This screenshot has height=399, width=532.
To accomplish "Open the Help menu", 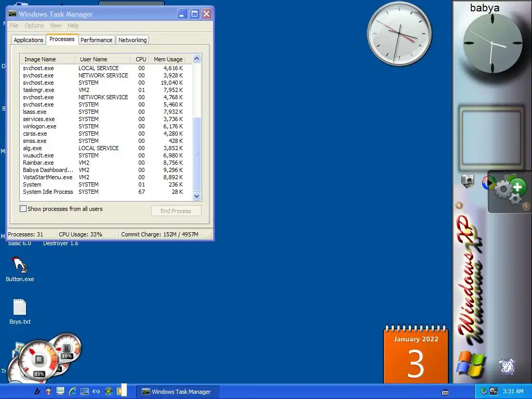I will coord(73,25).
